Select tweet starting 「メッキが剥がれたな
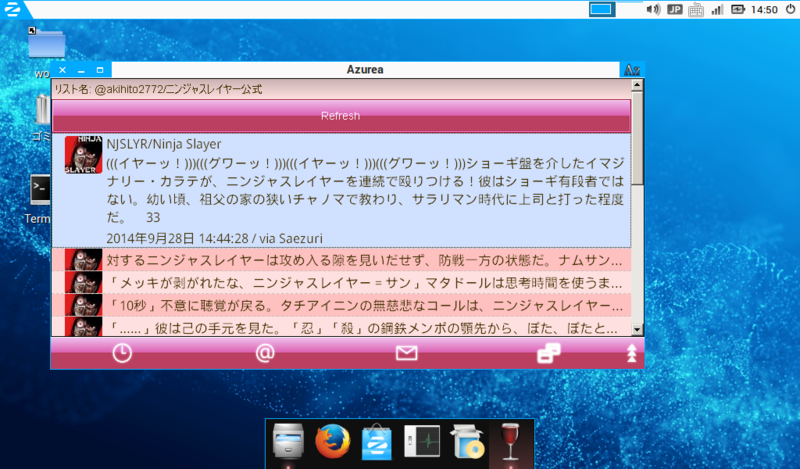This screenshot has width=800, height=469. [341, 282]
